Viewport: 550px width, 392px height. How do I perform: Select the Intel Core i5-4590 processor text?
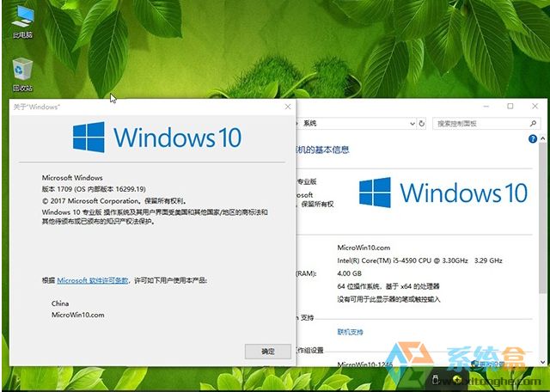[419, 260]
